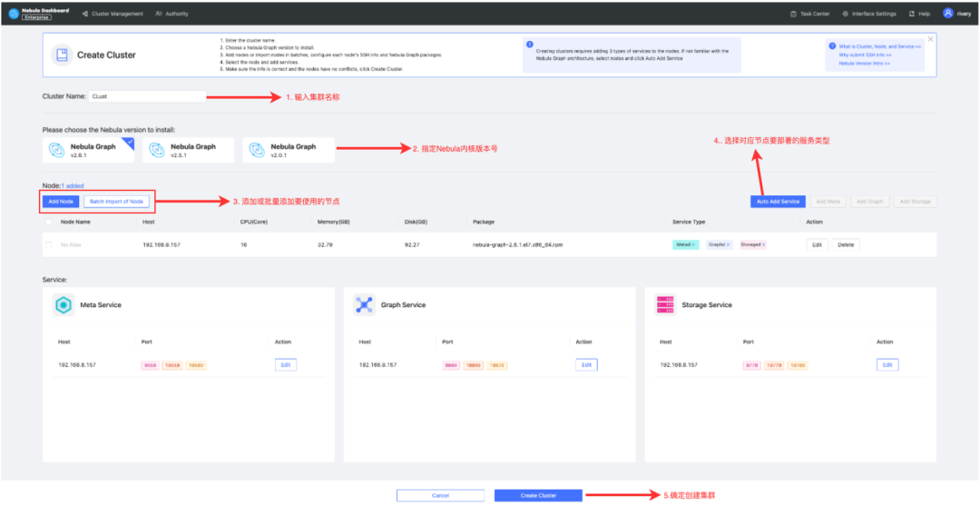Open the Task Center

pos(810,14)
